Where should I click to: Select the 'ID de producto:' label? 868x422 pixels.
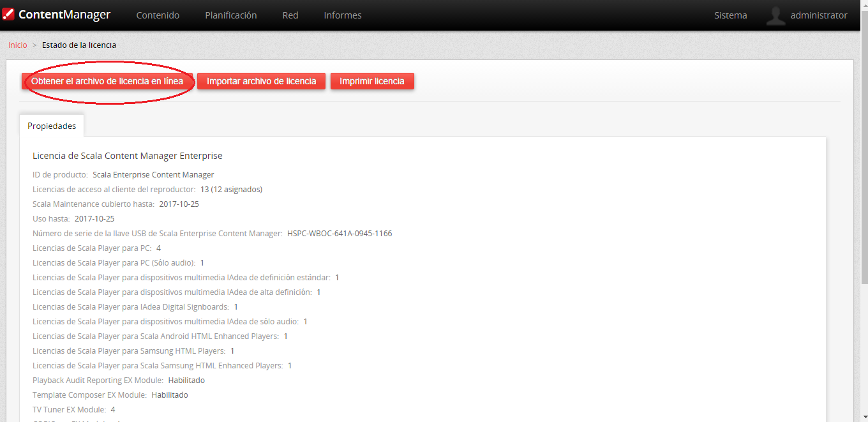click(61, 175)
